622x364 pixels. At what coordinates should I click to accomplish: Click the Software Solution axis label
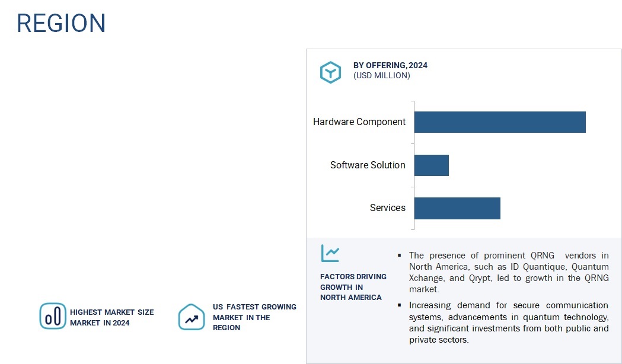(368, 165)
